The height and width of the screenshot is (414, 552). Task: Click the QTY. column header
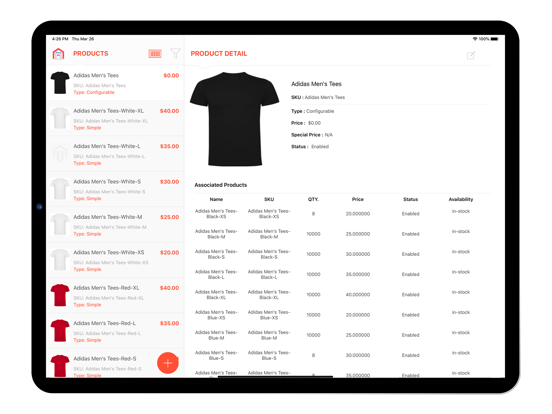(313, 199)
